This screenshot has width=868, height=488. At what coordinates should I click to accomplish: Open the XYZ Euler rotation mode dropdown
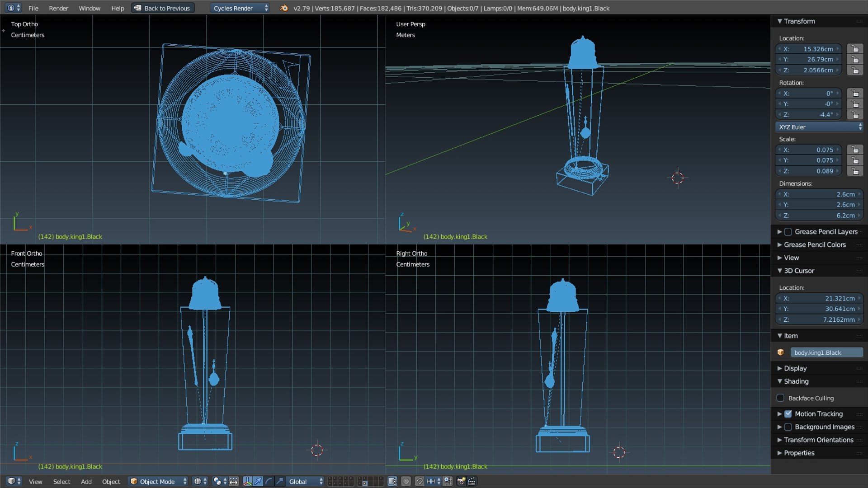click(x=819, y=127)
